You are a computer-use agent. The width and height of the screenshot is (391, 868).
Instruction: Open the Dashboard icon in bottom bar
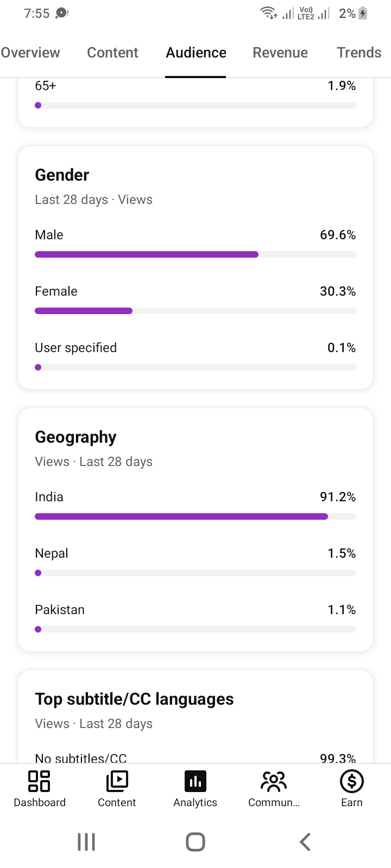pos(39,781)
